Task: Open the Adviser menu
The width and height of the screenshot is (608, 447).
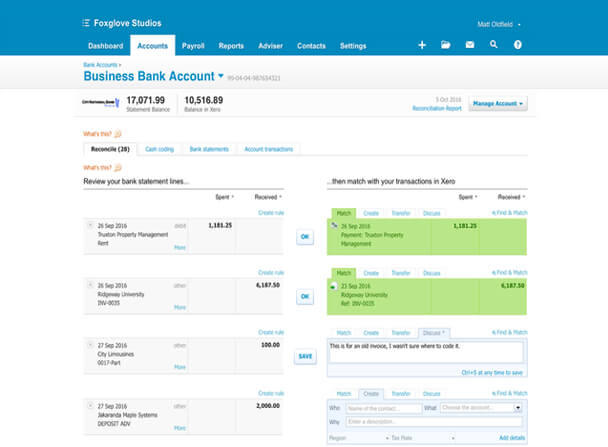Action: 271,46
